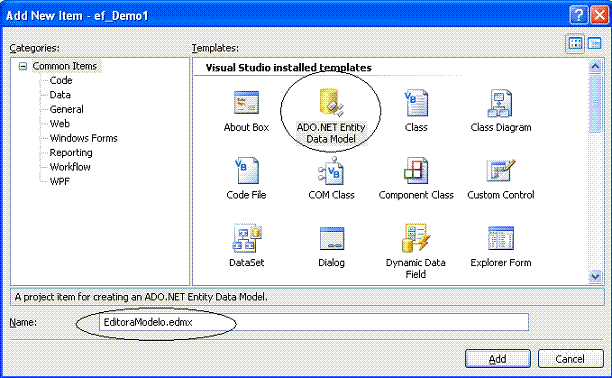This screenshot has height=378, width=612.
Task: Choose the WPF category
Action: [x=60, y=182]
